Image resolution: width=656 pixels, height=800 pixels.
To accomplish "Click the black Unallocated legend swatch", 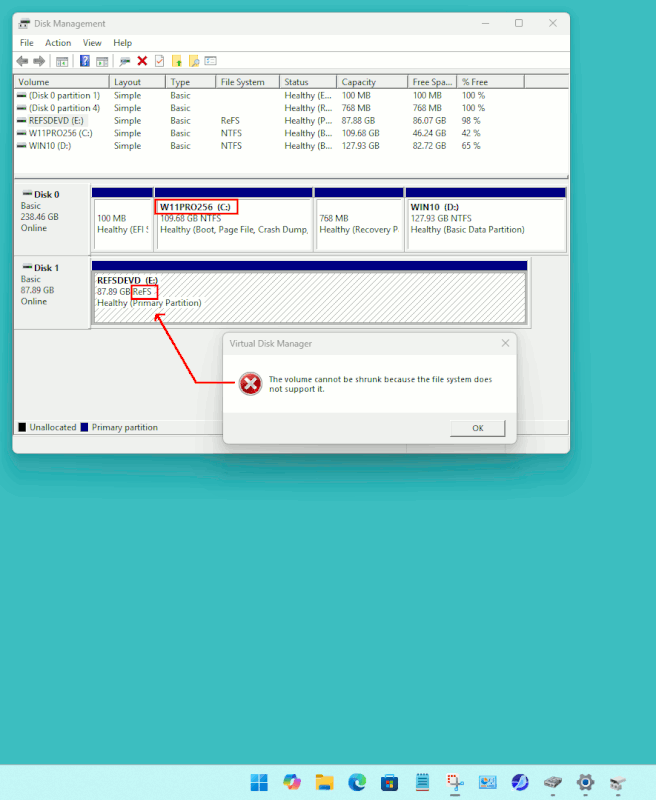I will tap(22, 427).
